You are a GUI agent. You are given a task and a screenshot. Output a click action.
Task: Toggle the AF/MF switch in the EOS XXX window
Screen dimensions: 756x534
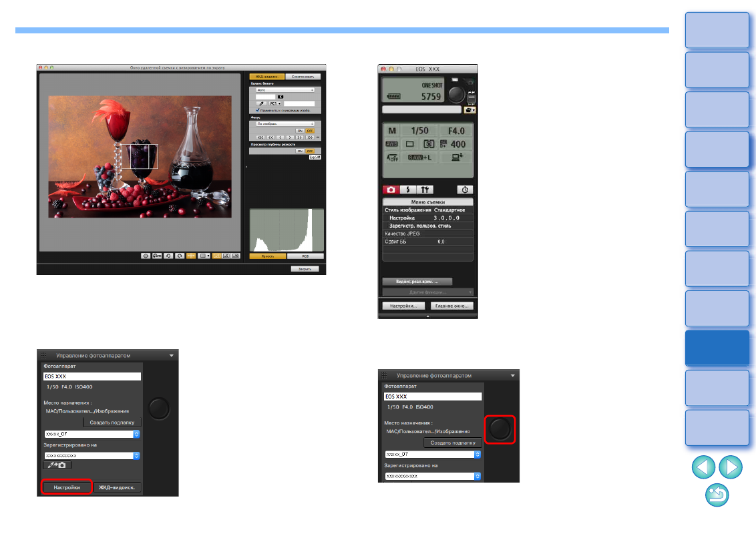click(x=471, y=97)
